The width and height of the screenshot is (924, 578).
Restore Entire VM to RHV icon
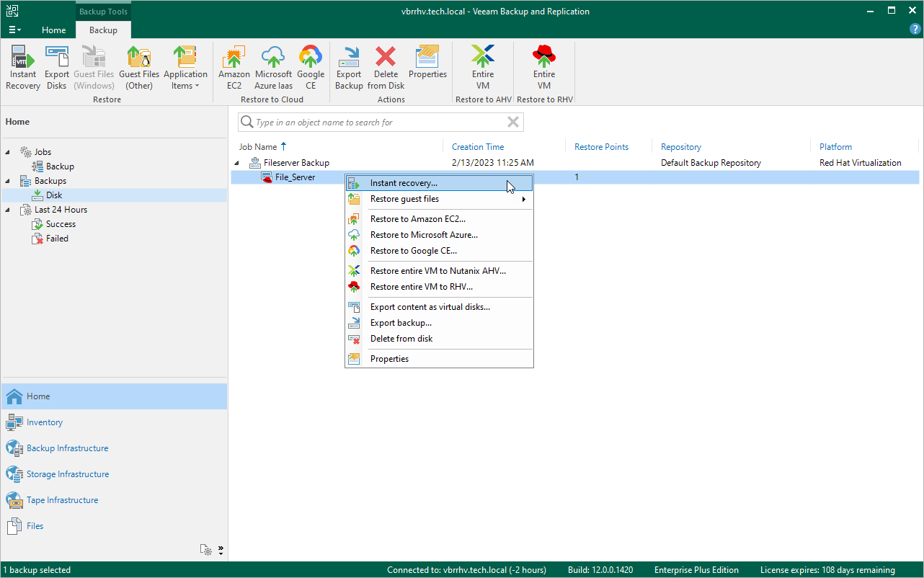544,68
